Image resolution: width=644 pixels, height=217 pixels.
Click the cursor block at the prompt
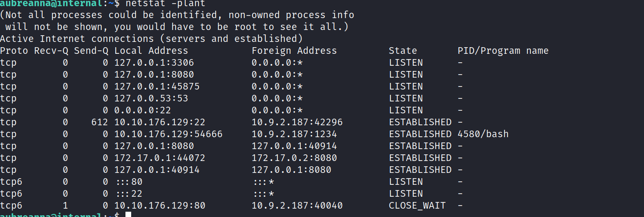128,215
